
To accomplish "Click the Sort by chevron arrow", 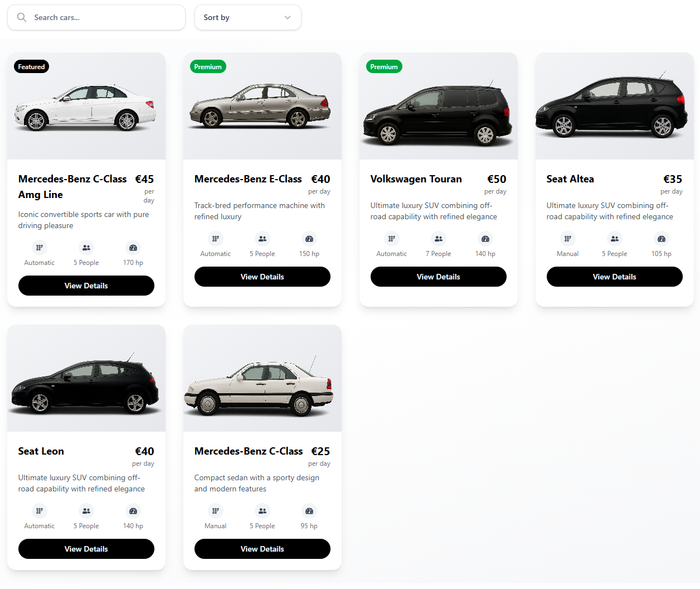I will pyautogui.click(x=288, y=17).
